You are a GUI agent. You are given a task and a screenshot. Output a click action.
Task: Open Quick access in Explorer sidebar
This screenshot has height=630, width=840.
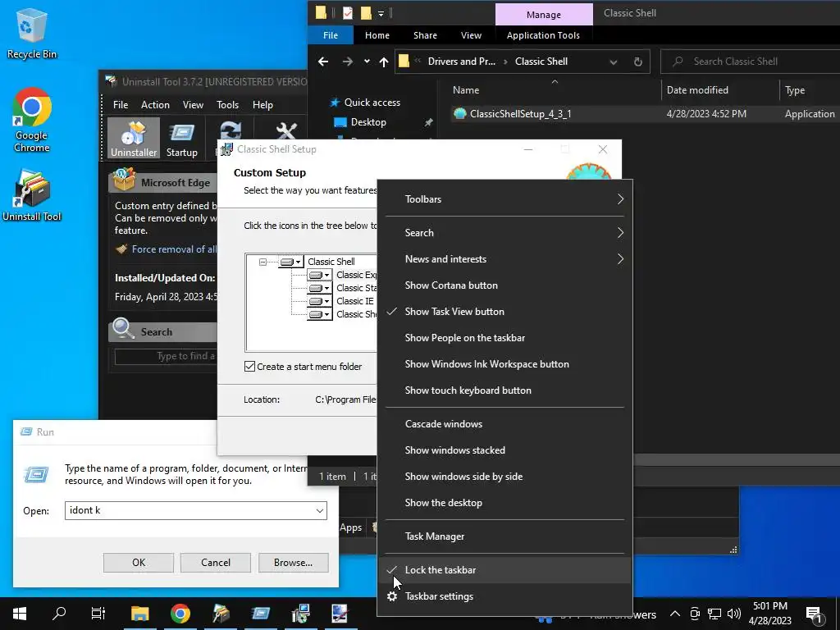point(372,103)
